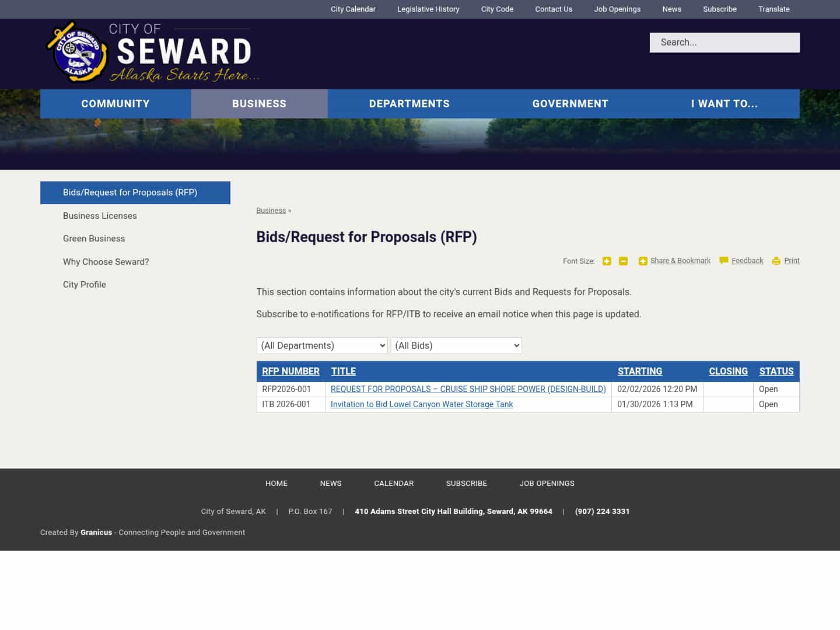Increase the font size

pyautogui.click(x=607, y=261)
